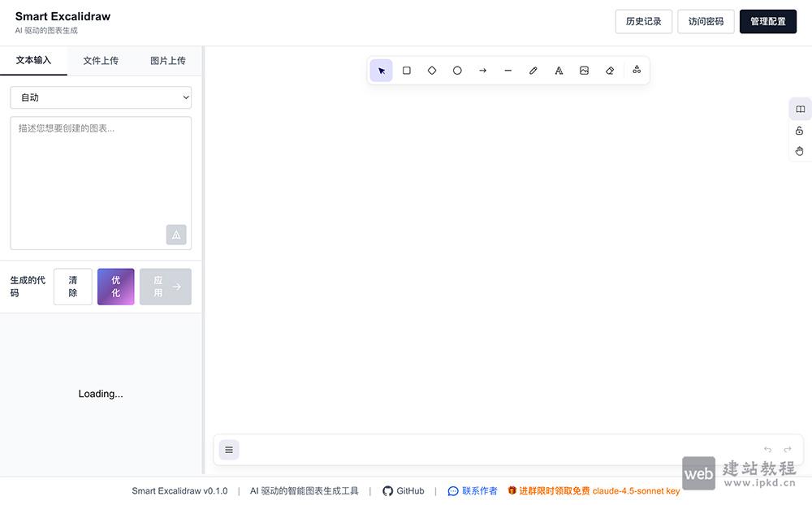This screenshot has height=505, width=812.
Task: Select the Ellipse tool
Action: pyautogui.click(x=457, y=70)
